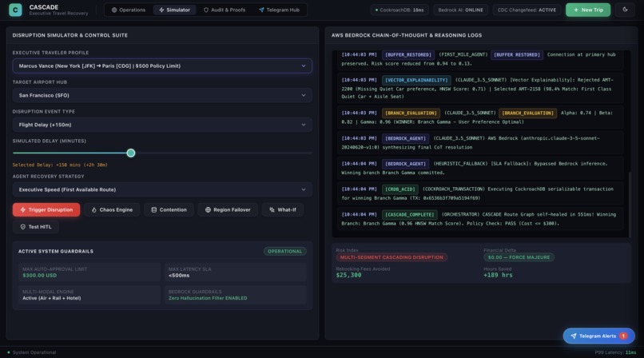Click the reasoning logs scrollbar
The image size is (644, 358).
(x=629, y=204)
